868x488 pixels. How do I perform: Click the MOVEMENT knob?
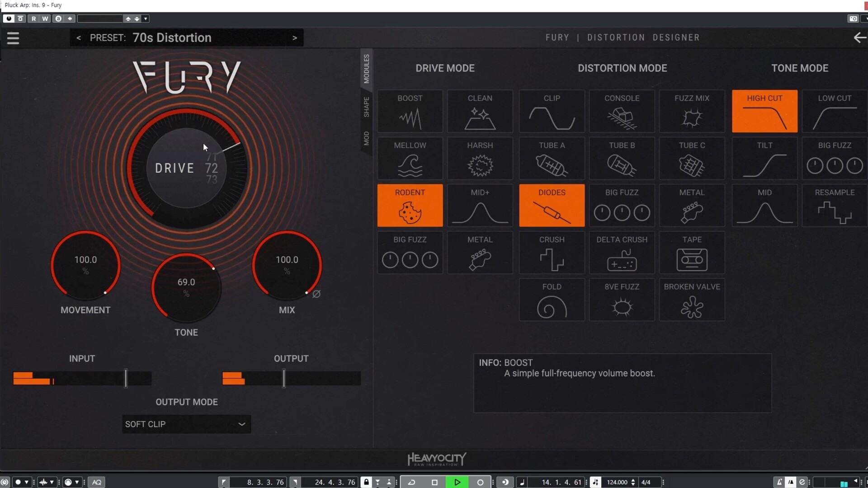85,266
